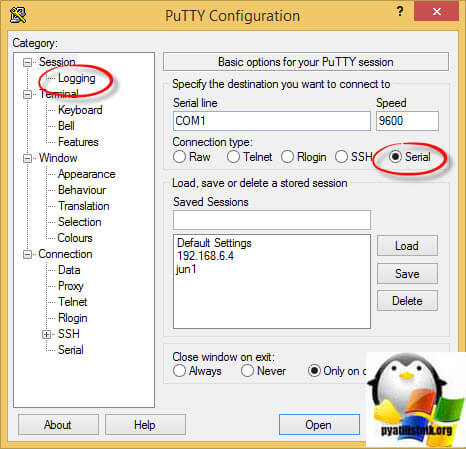Collapse the Session tree node
This screenshot has height=449, width=466.
tap(27, 62)
